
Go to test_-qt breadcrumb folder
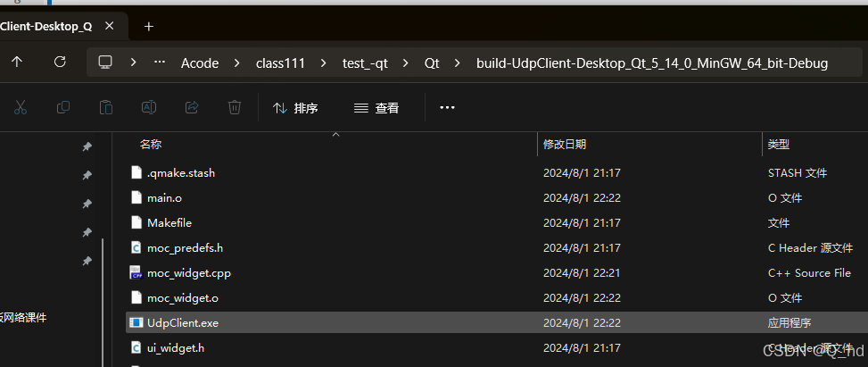coord(367,63)
